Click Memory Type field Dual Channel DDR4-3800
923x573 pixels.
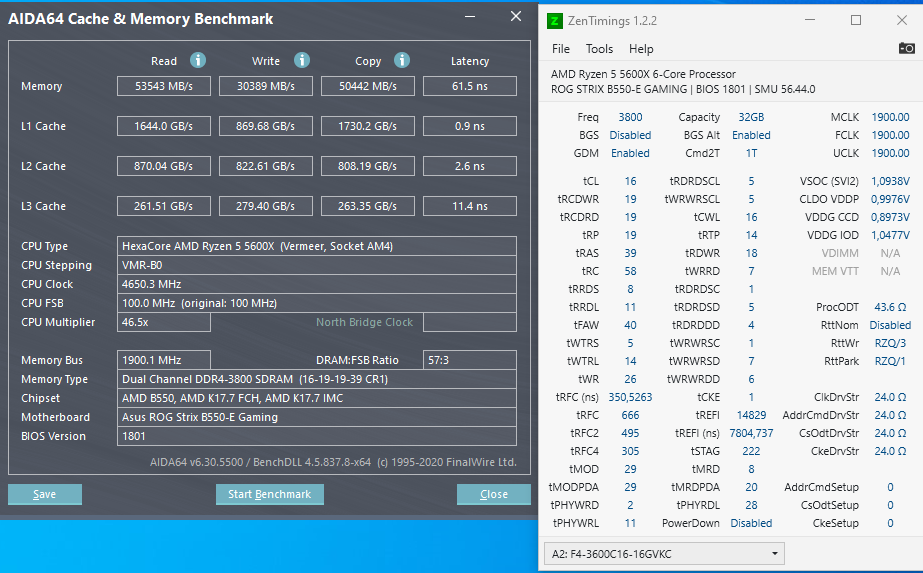coord(317,379)
